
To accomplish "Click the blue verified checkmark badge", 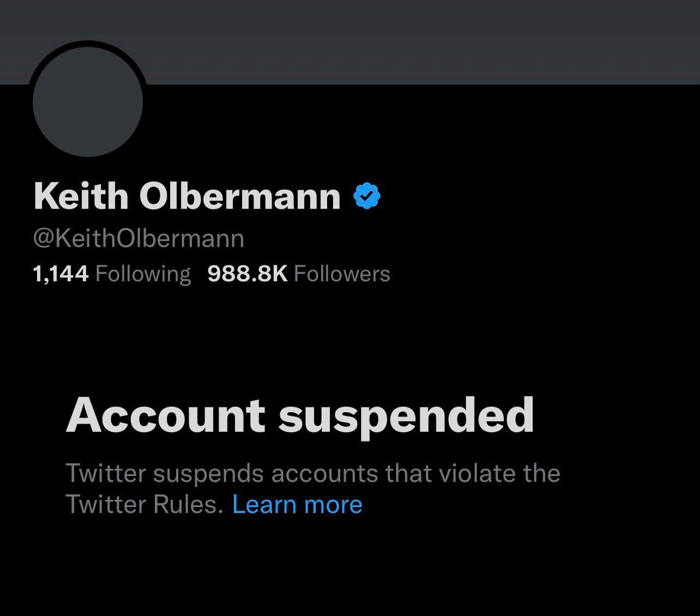I will click(x=367, y=196).
